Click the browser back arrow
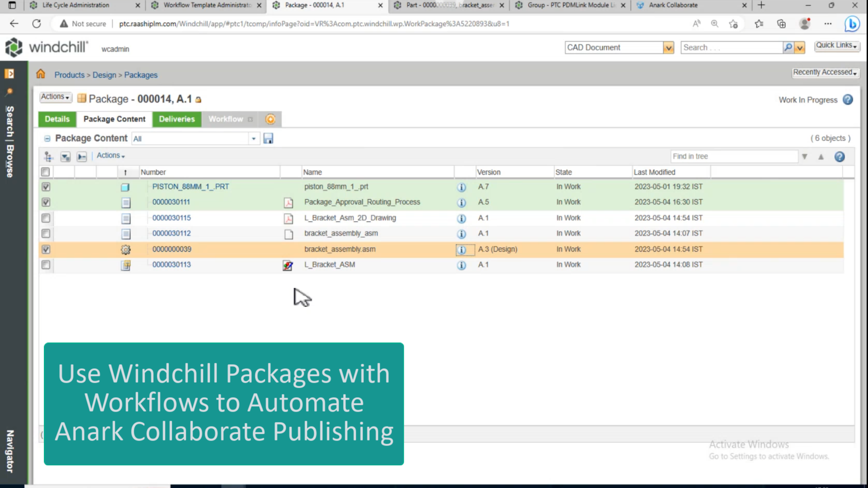Screen dimensions: 868x488 pyautogui.click(x=14, y=23)
